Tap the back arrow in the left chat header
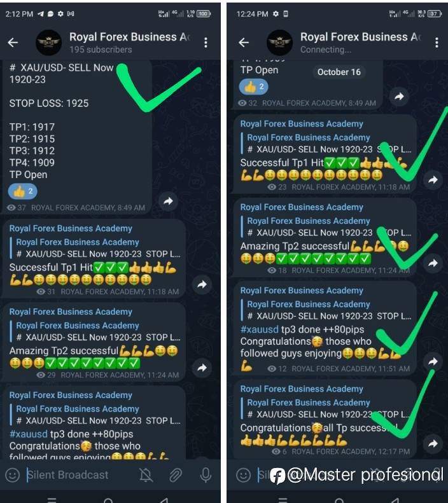 [13, 43]
